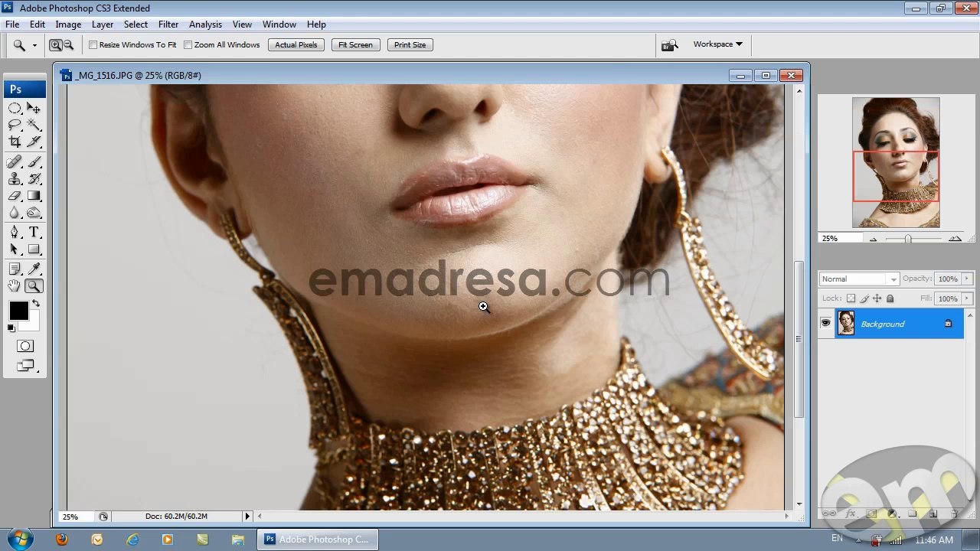Image resolution: width=980 pixels, height=551 pixels.
Task: Select the Healing Brush tool
Action: pyautogui.click(x=15, y=161)
